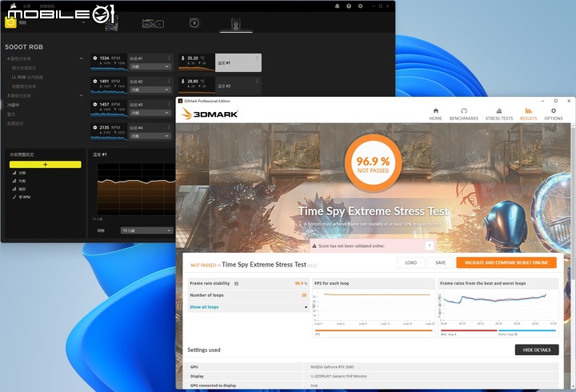Select the 5000T case device icon in iCUE
This screenshot has width=576, height=392.
pos(236,24)
